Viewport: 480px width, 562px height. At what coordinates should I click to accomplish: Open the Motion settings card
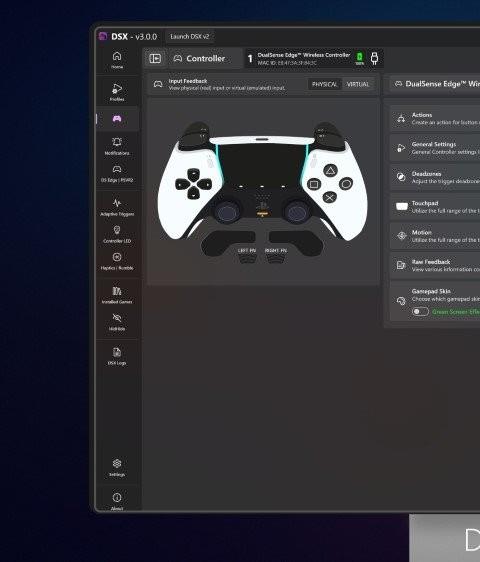pyautogui.click(x=435, y=236)
